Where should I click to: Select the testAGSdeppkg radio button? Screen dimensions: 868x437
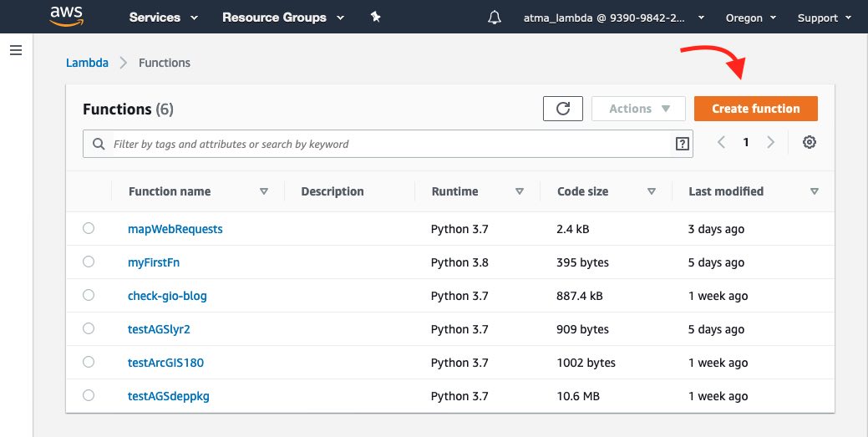[89, 395]
